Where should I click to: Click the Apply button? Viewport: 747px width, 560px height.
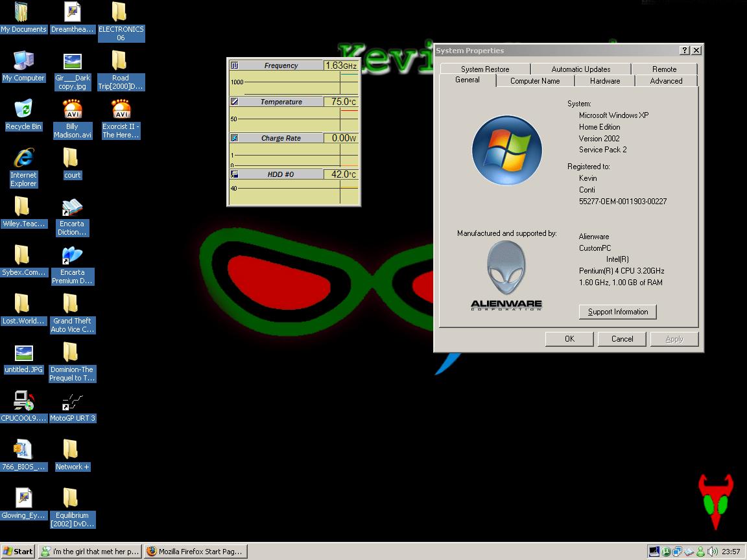[674, 339]
